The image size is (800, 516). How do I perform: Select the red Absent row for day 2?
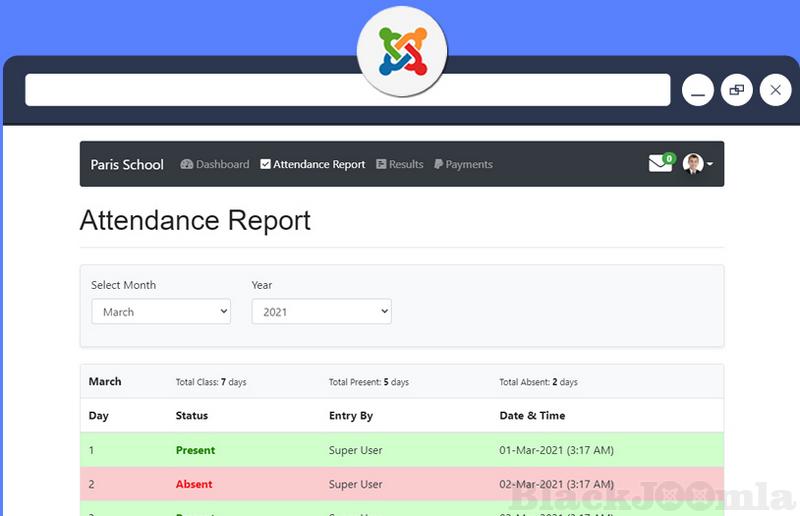pyautogui.click(x=401, y=484)
